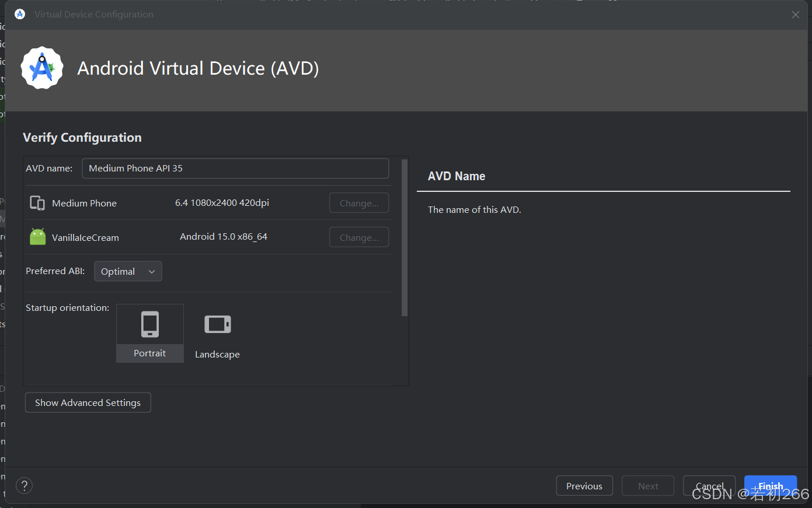Click the disabled Next button
The image size is (812, 508).
[648, 486]
